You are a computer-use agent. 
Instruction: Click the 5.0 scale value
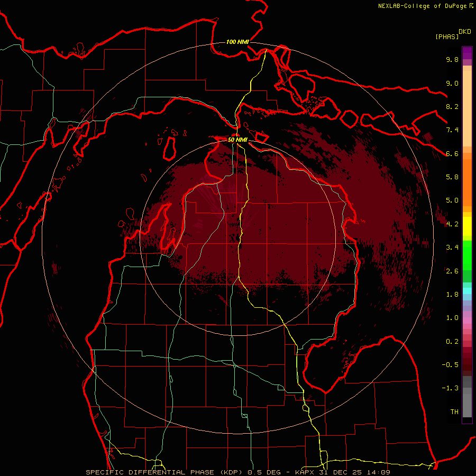[452, 200]
